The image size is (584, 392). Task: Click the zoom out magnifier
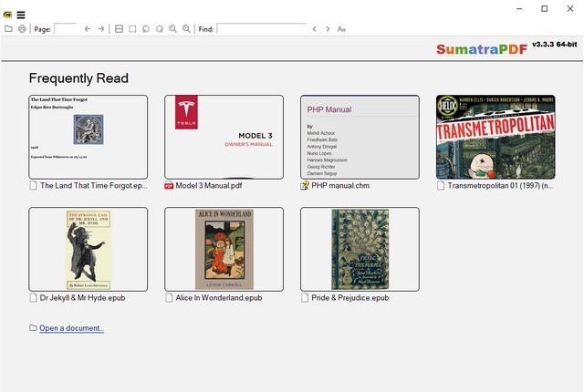[x=172, y=29]
